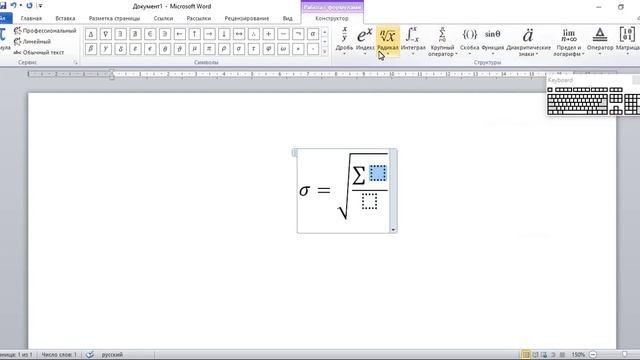Screen dimensions: 640x360
Task: Insert the sigma σ symbol from gallery
Action: coord(239,49)
